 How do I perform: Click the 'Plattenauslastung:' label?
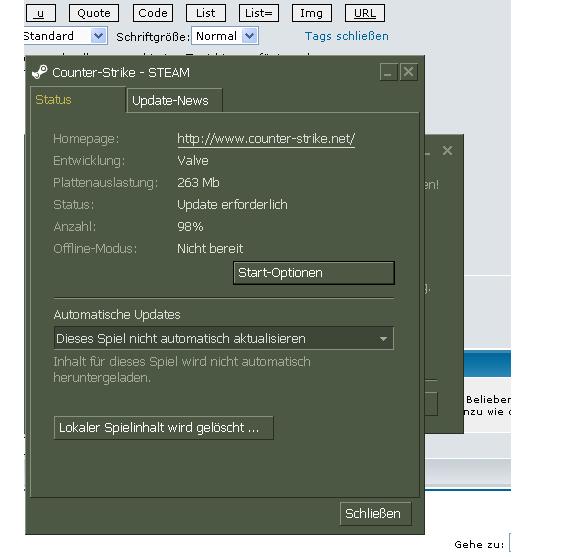pos(105,183)
